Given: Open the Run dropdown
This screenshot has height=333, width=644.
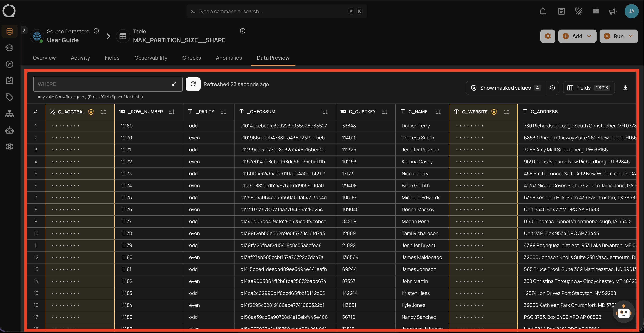Looking at the screenshot, I should point(618,36).
